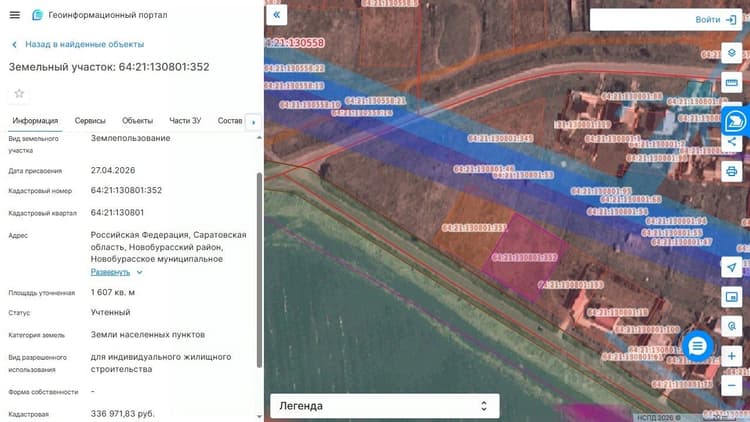
Task: Open the Объекты tab
Action: (137, 121)
